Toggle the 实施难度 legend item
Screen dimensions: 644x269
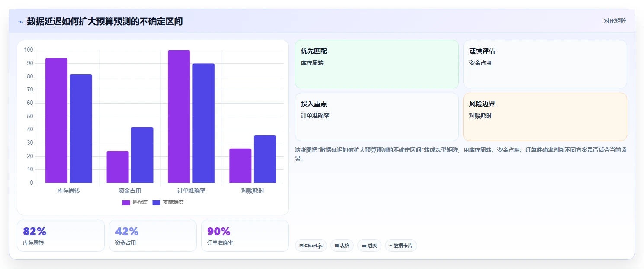168,202
